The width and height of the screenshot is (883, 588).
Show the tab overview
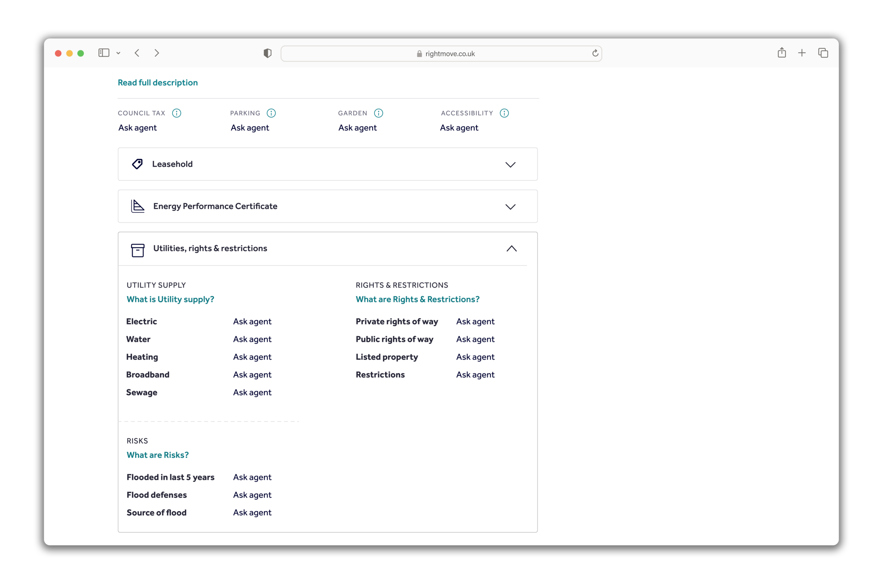pos(823,53)
